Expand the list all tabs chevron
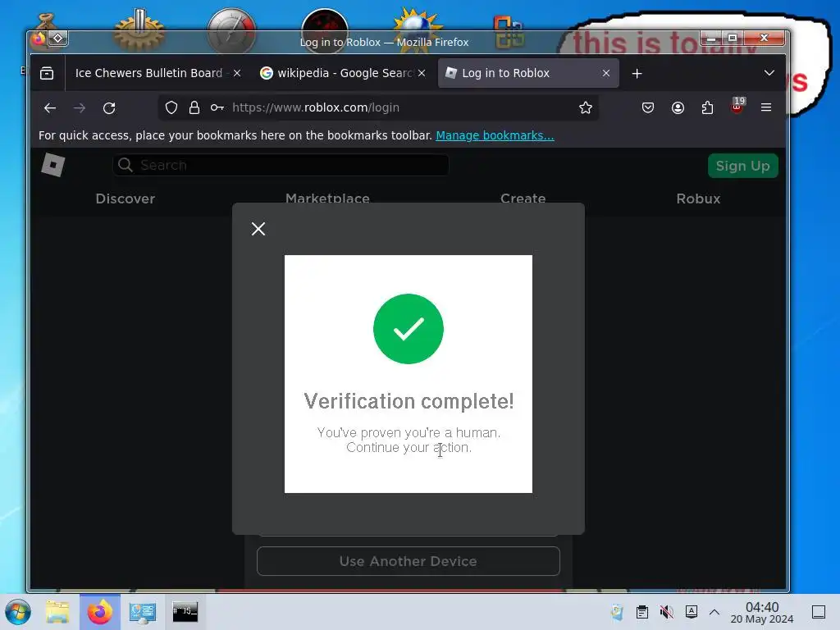This screenshot has height=630, width=840. point(769,73)
